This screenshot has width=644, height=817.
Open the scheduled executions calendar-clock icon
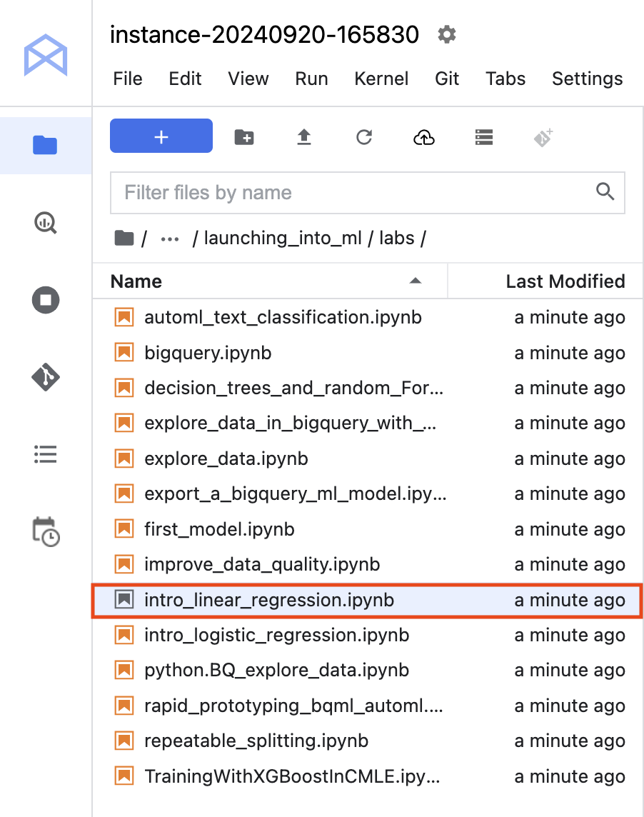(45, 532)
